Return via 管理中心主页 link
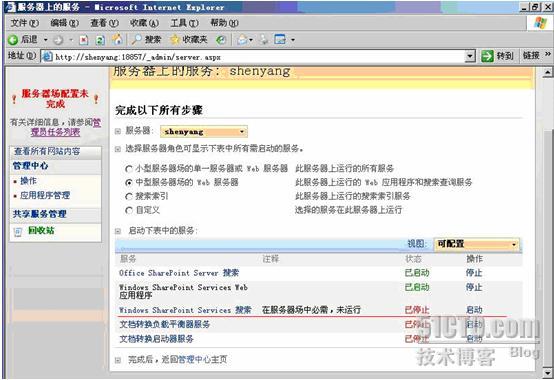 (x=203, y=360)
